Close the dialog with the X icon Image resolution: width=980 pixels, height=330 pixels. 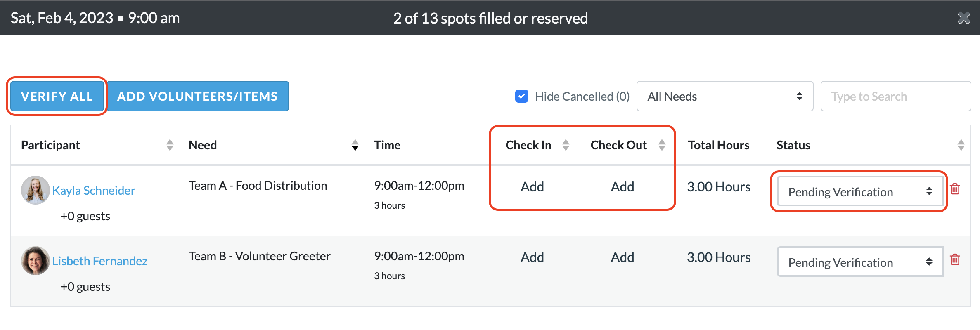click(964, 18)
